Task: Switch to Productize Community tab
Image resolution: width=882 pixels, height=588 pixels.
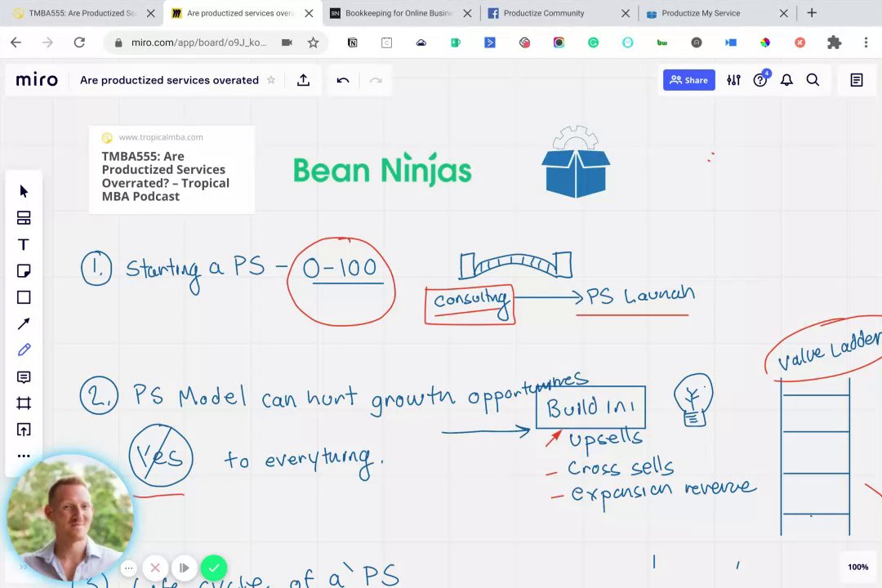Action: pos(543,13)
